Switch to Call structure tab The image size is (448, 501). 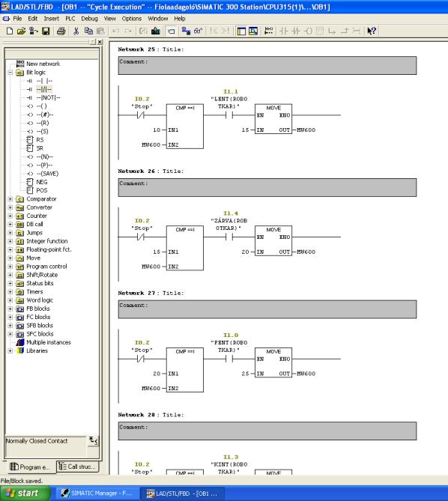[78, 467]
